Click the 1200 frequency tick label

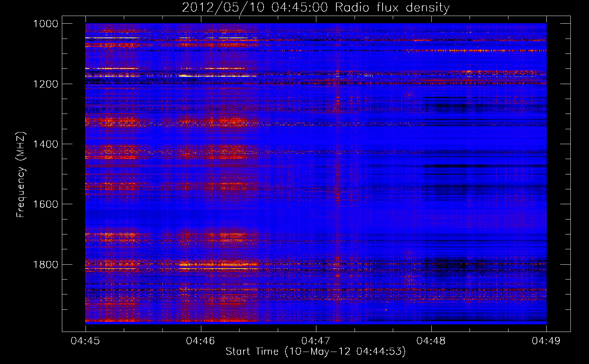pyautogui.click(x=46, y=84)
